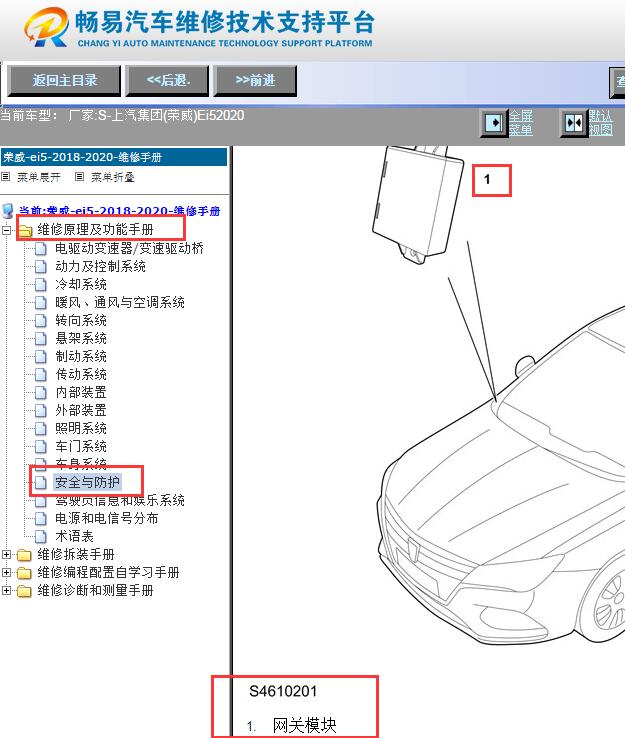
Task: Open 转向系统 page
Action: pos(81,320)
